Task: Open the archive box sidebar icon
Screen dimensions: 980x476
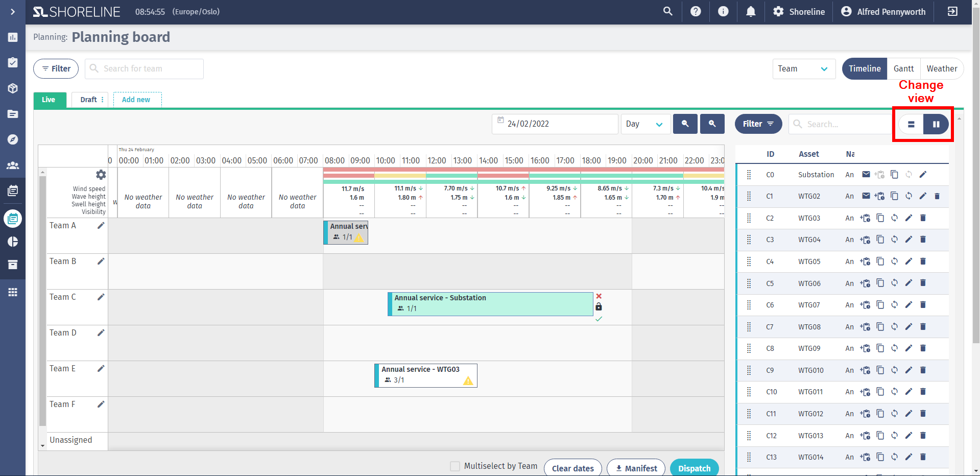Action: tap(13, 265)
